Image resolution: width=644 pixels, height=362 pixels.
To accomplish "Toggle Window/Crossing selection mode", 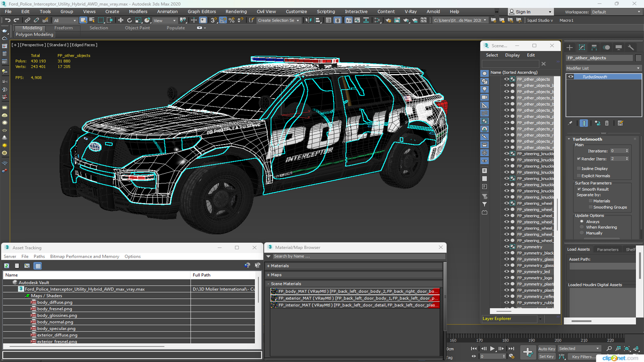I will point(109,20).
